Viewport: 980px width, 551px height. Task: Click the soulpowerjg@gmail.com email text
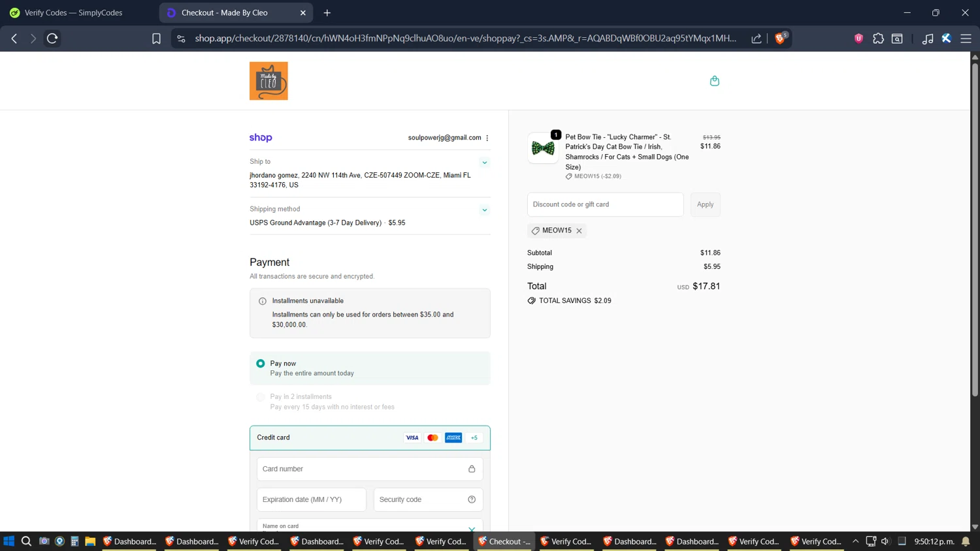[x=444, y=138]
